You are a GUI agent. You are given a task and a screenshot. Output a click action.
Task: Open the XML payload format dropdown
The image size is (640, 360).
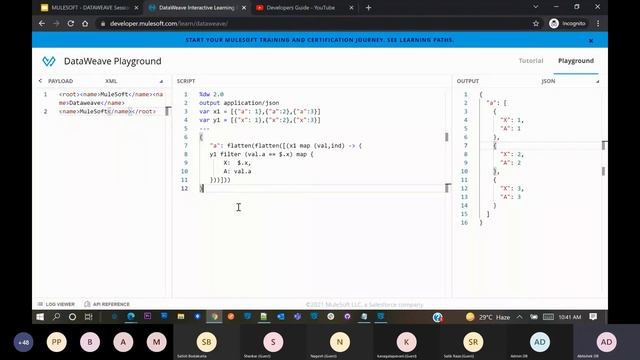pos(134,81)
